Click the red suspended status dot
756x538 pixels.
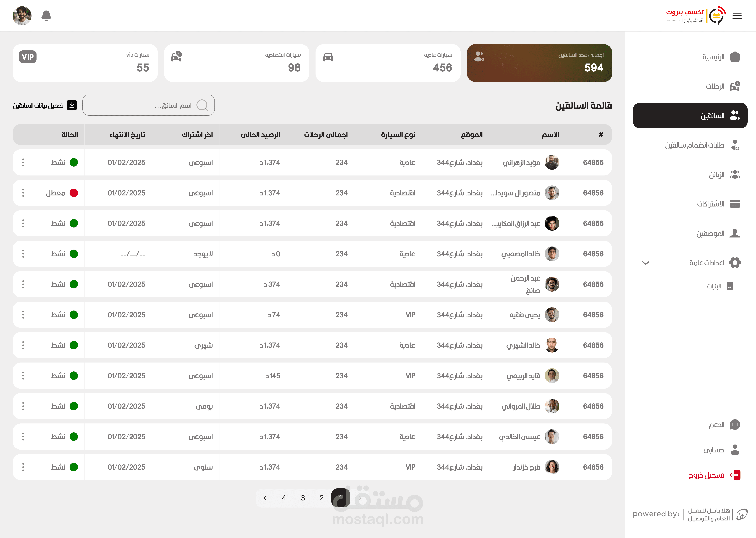[x=73, y=193]
